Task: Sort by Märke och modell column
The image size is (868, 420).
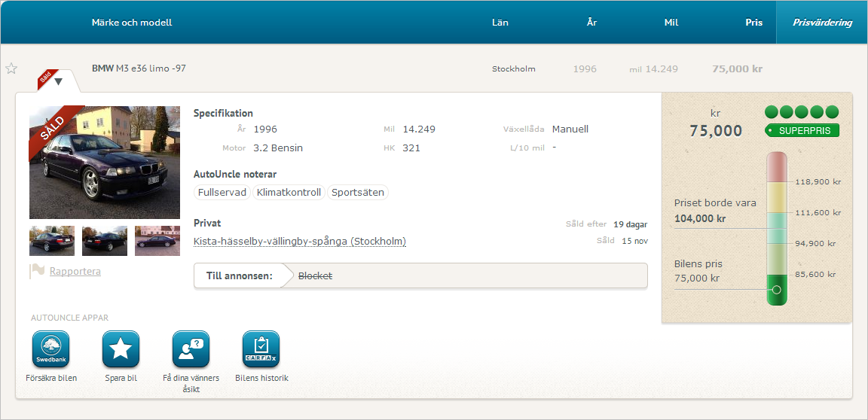Action: [x=132, y=23]
